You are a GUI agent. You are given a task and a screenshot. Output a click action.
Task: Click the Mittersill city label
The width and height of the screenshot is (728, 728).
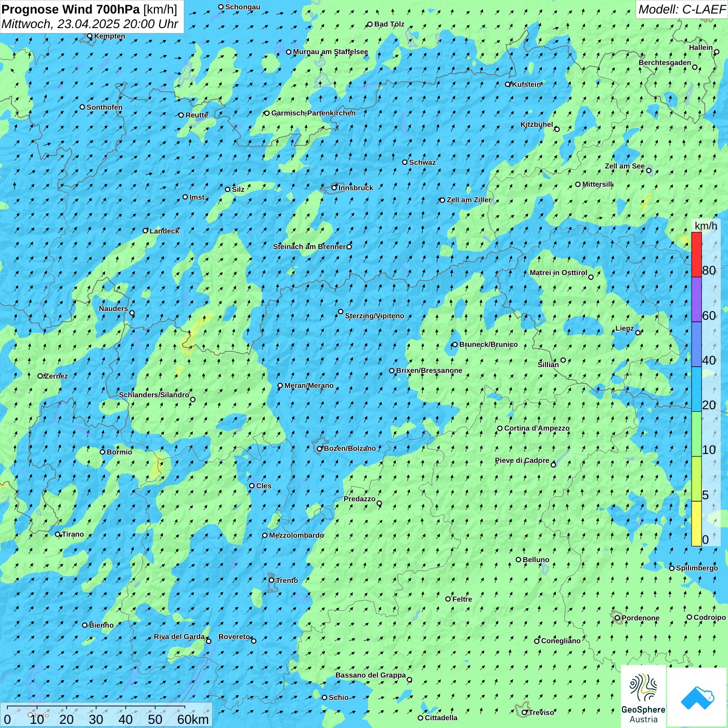(597, 185)
